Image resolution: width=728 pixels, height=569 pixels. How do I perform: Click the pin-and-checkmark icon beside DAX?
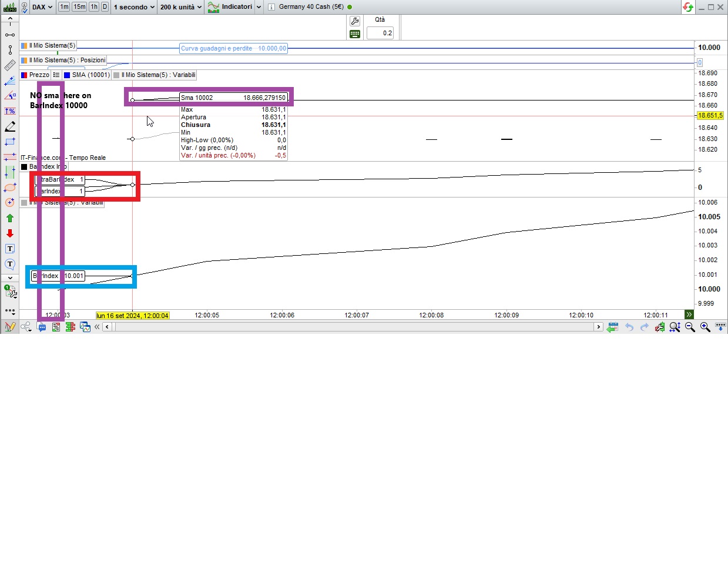point(25,7)
